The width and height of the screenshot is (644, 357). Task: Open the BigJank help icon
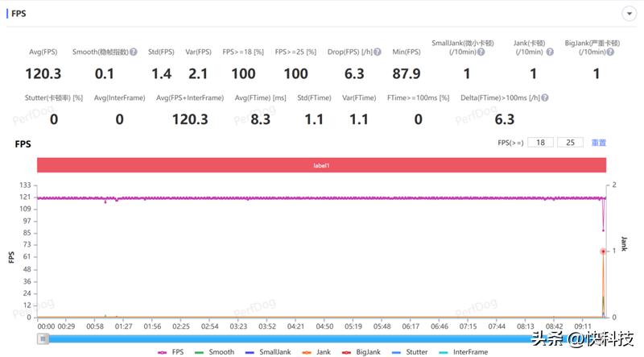pos(610,52)
